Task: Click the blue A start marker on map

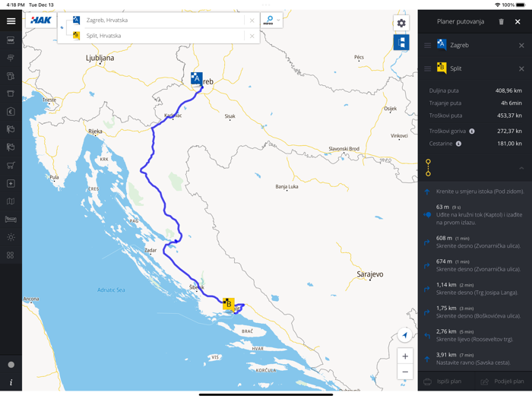Action: pos(196,78)
